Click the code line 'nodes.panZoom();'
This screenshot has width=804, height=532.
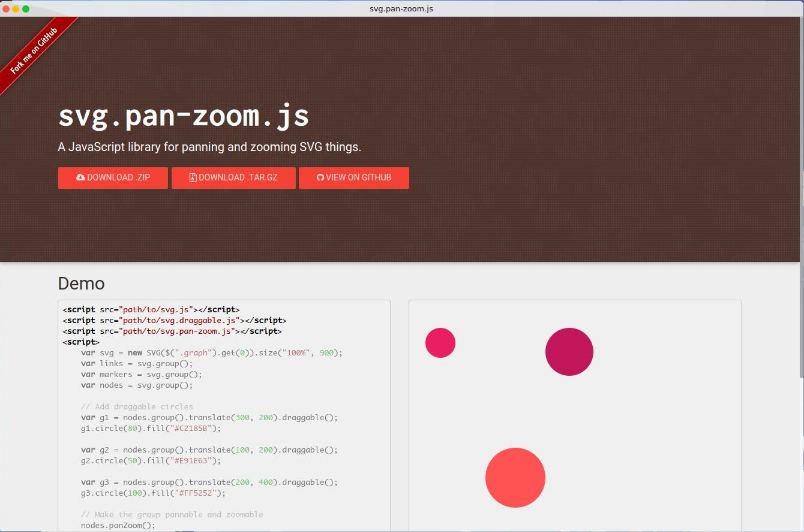118,525
